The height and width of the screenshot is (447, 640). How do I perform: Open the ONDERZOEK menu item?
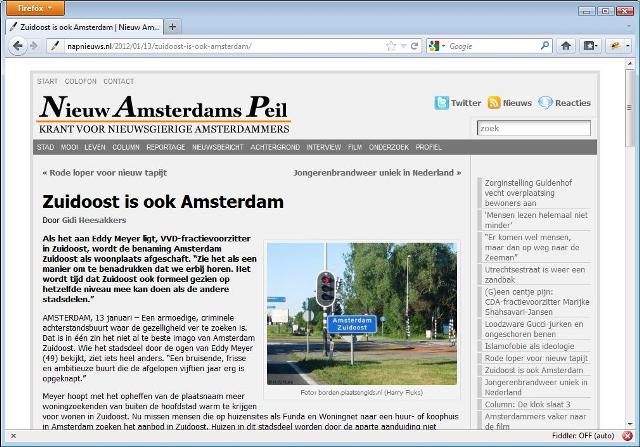[x=389, y=147]
